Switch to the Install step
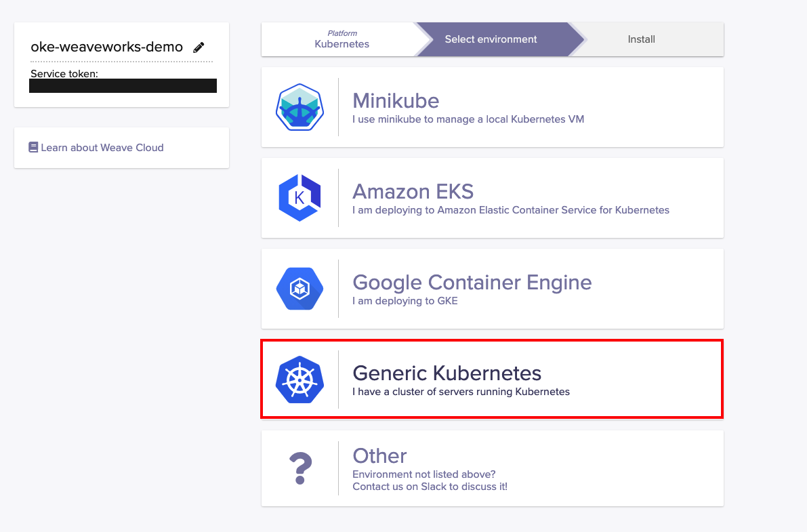 641,39
